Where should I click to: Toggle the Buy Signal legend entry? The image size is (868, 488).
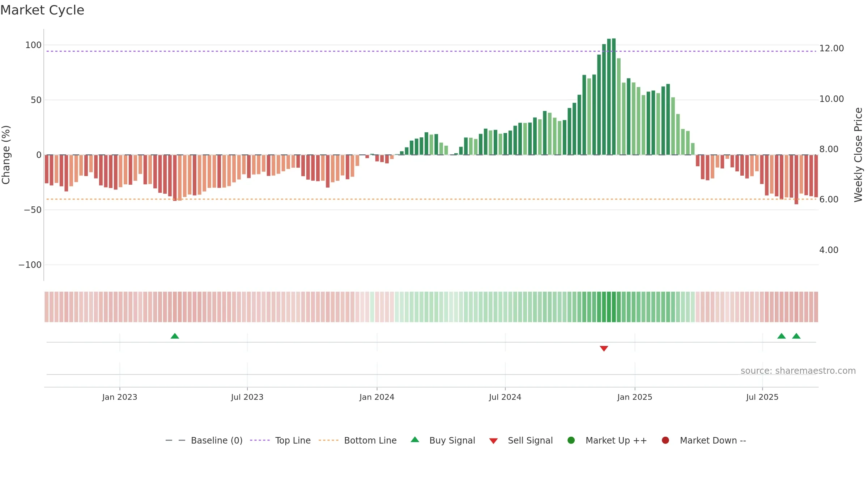coord(443,440)
